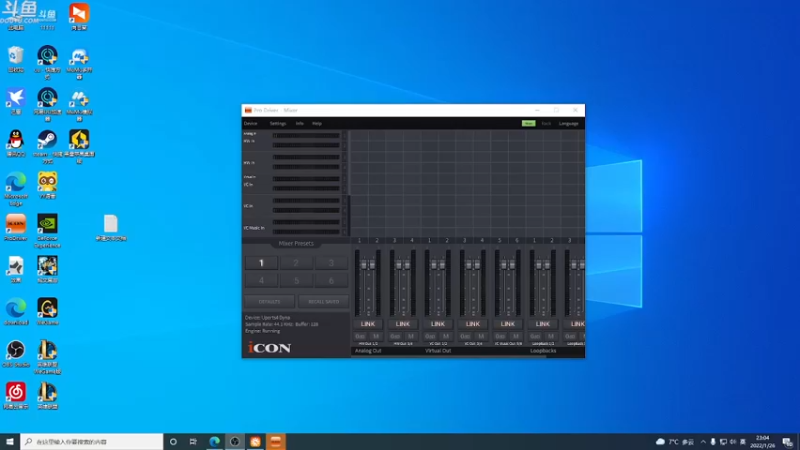
Task: Open the notification center icon
Action: [x=788, y=441]
